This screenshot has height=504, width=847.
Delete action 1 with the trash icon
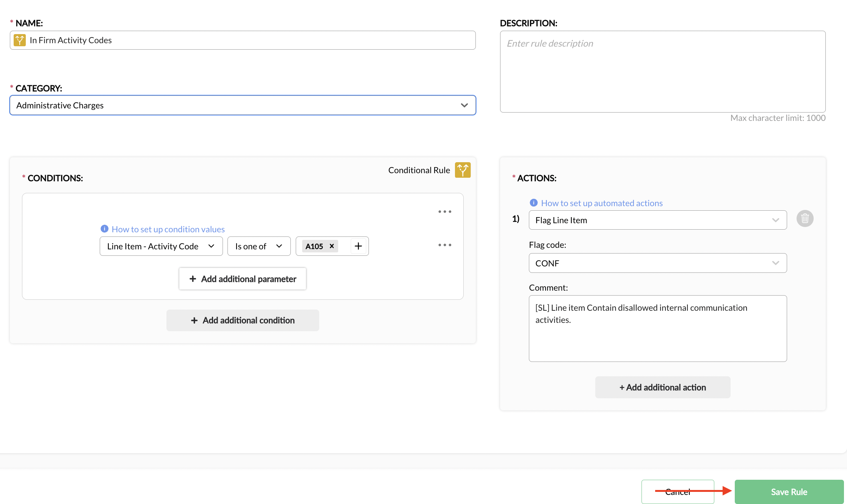click(x=805, y=219)
